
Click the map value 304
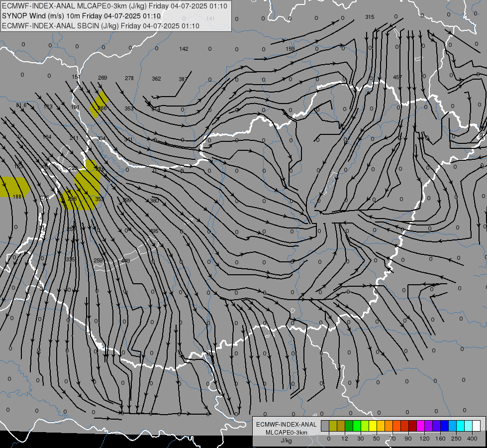[x=101, y=139]
